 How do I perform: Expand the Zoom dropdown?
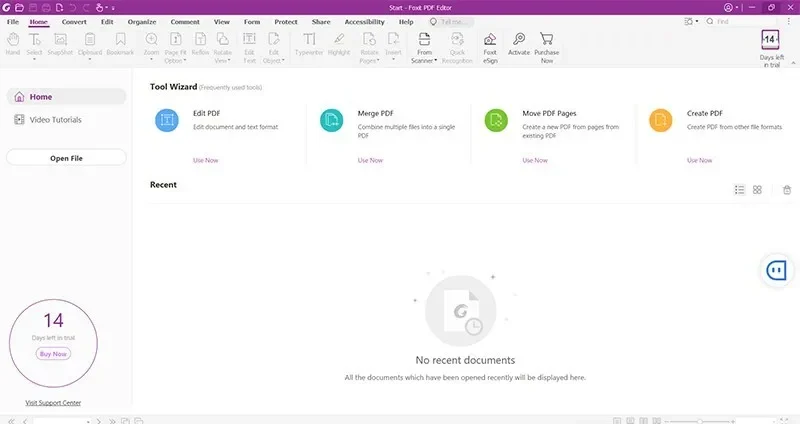pos(152,60)
